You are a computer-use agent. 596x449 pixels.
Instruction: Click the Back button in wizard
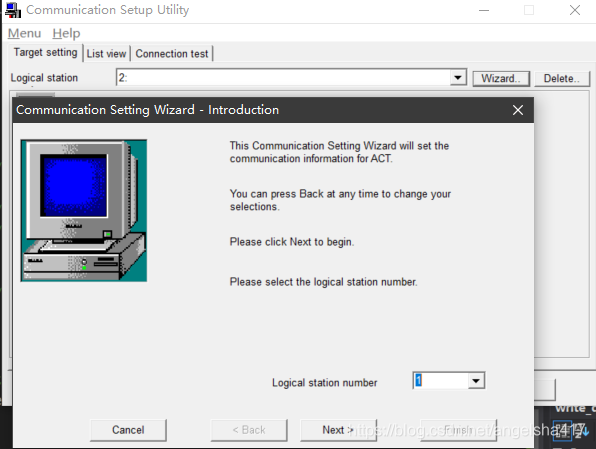249,430
